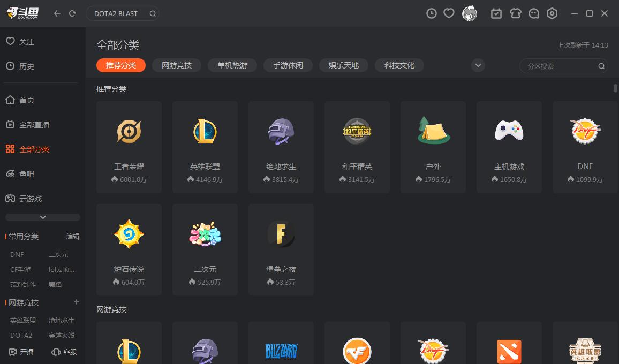Open the 王者荣耀 category tile

pos(129,147)
